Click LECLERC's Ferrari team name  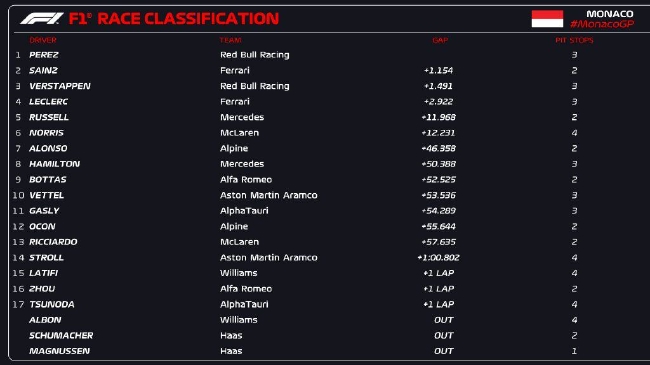[x=235, y=102]
